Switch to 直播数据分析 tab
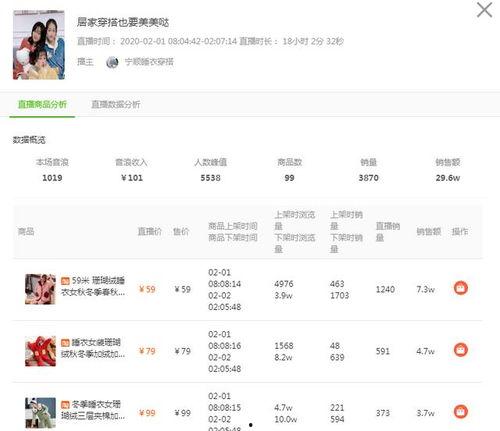The width and height of the screenshot is (500, 431). (x=116, y=104)
